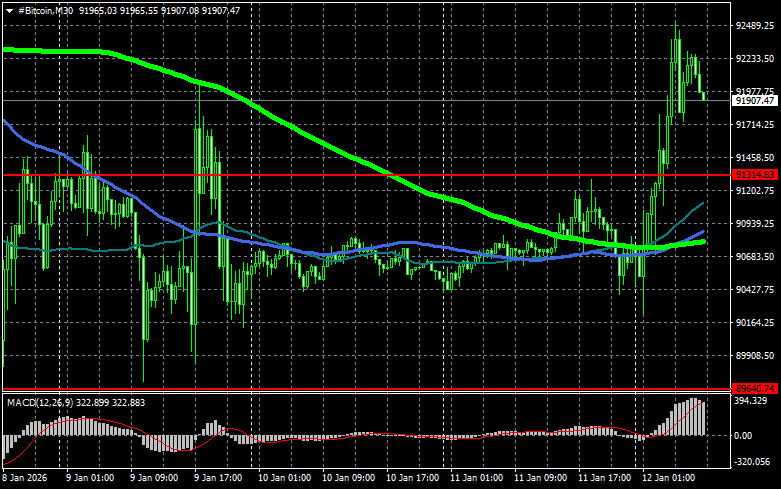Click the -309.776 MACD scale value
781x489 pixels.
[x=753, y=463]
